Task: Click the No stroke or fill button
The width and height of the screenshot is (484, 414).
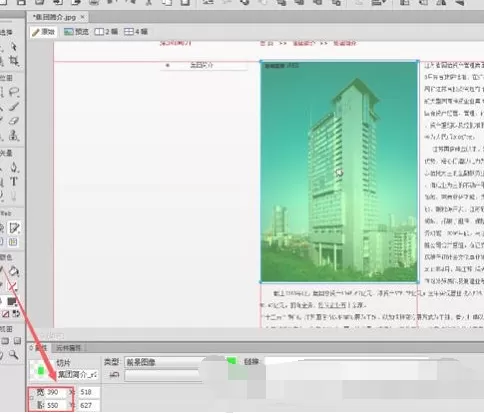Action: 5,314
